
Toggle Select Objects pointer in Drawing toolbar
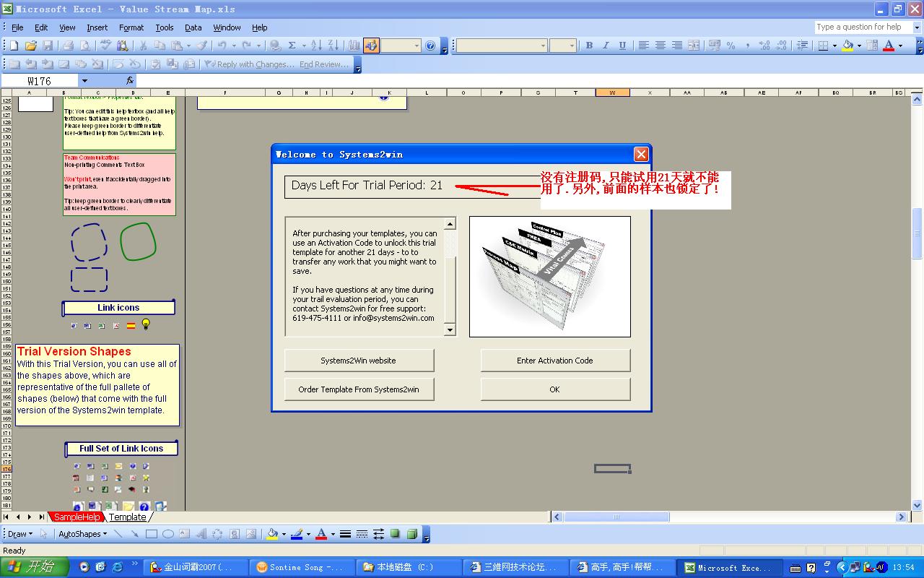[43, 534]
